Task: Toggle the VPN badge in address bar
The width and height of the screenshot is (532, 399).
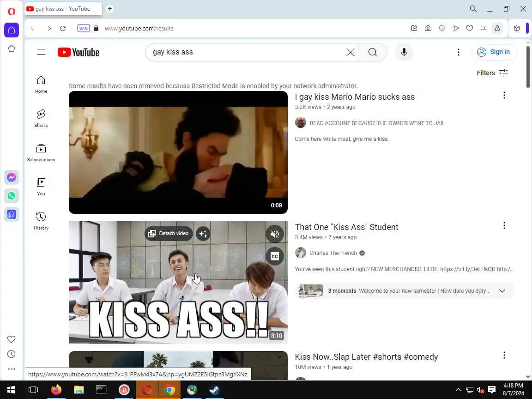Action: pos(84,28)
